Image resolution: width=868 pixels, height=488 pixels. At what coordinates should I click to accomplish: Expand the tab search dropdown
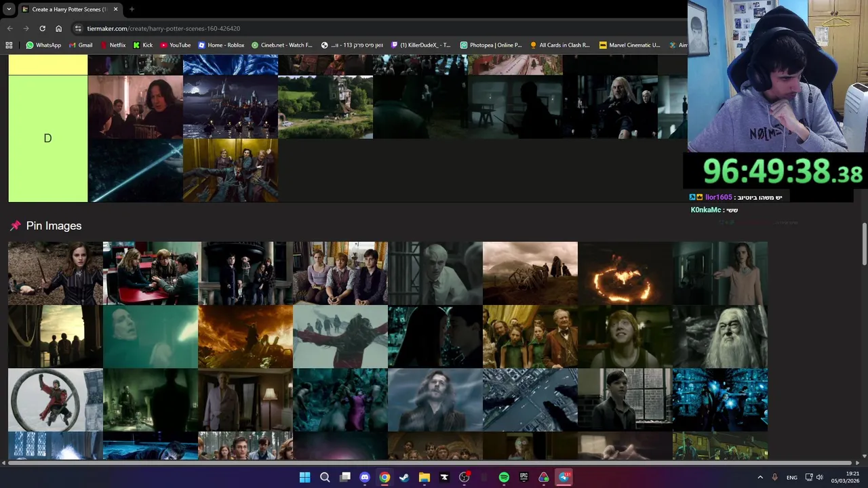[8, 9]
